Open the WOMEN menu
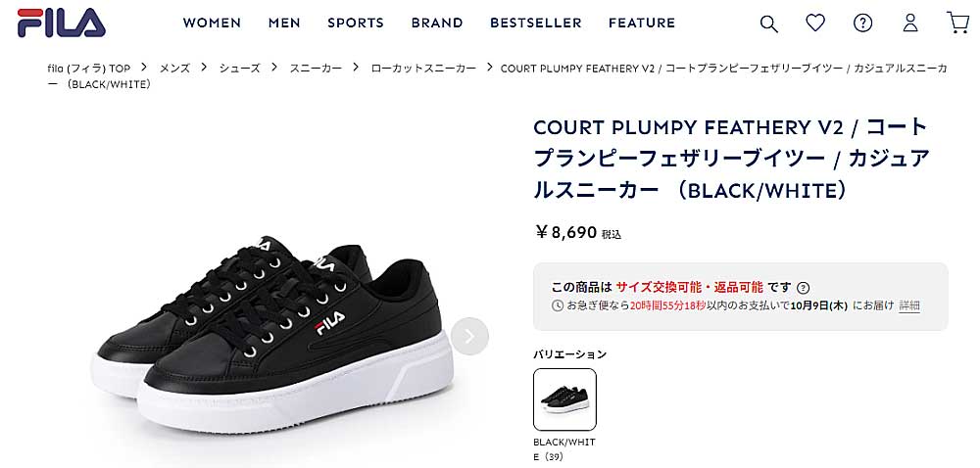The height and width of the screenshot is (468, 980). tap(212, 23)
